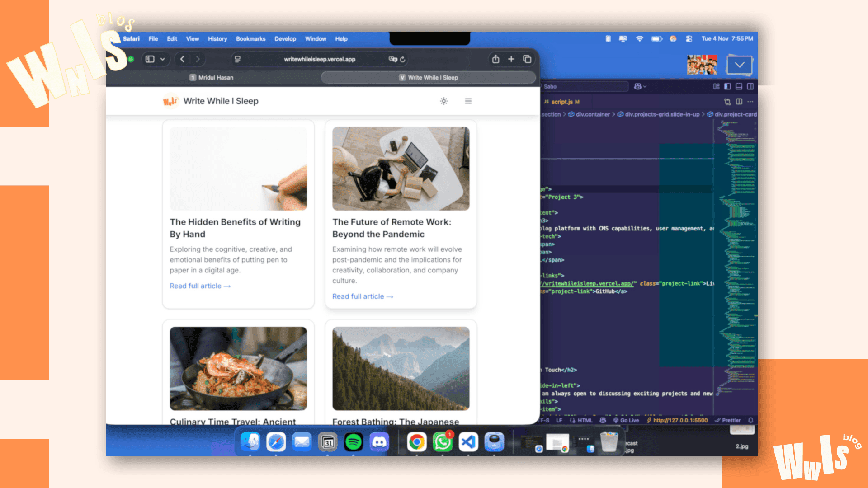Open the Develop menu in the menu bar

point(285,39)
